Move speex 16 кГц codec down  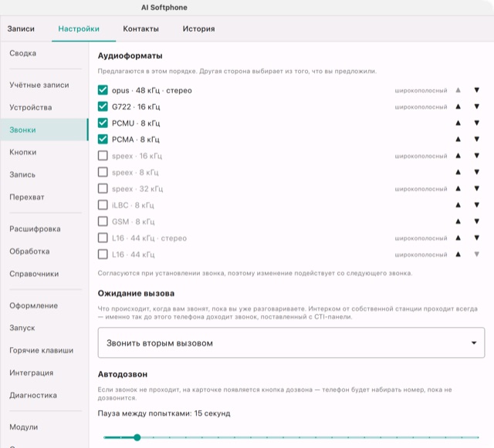point(477,156)
